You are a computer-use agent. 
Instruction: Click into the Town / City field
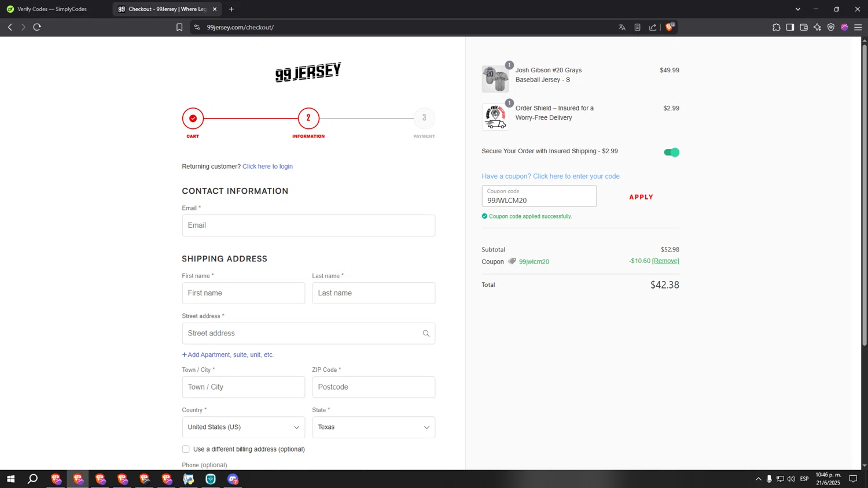pos(243,387)
